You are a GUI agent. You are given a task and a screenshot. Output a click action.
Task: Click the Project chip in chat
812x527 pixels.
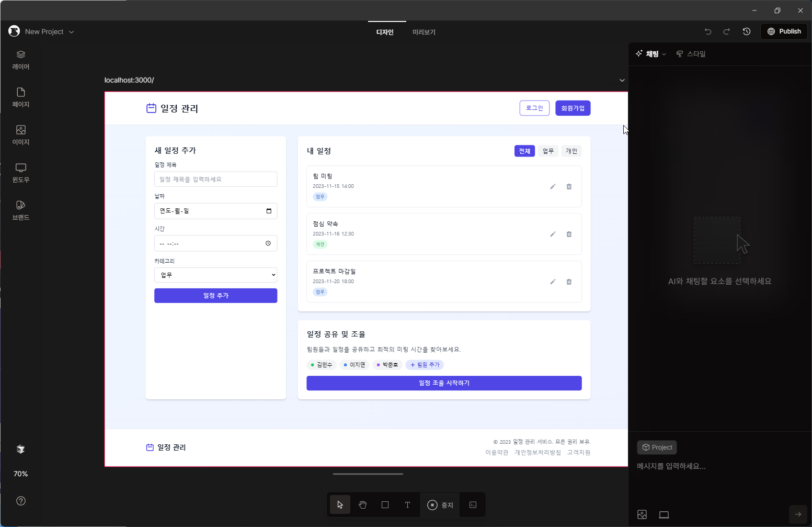click(x=657, y=447)
